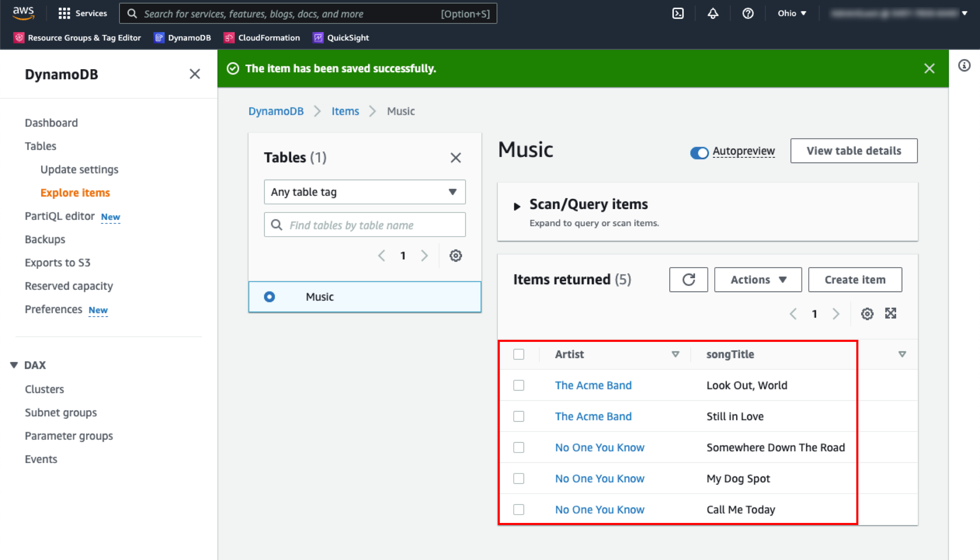Sort by the Artist column arrow
The width and height of the screenshot is (980, 560).
click(675, 354)
